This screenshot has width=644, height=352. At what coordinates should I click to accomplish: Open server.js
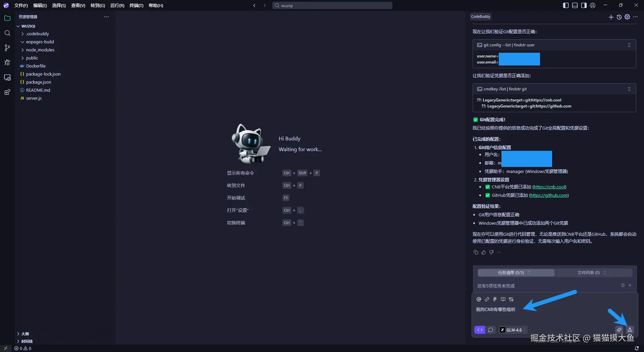point(34,98)
